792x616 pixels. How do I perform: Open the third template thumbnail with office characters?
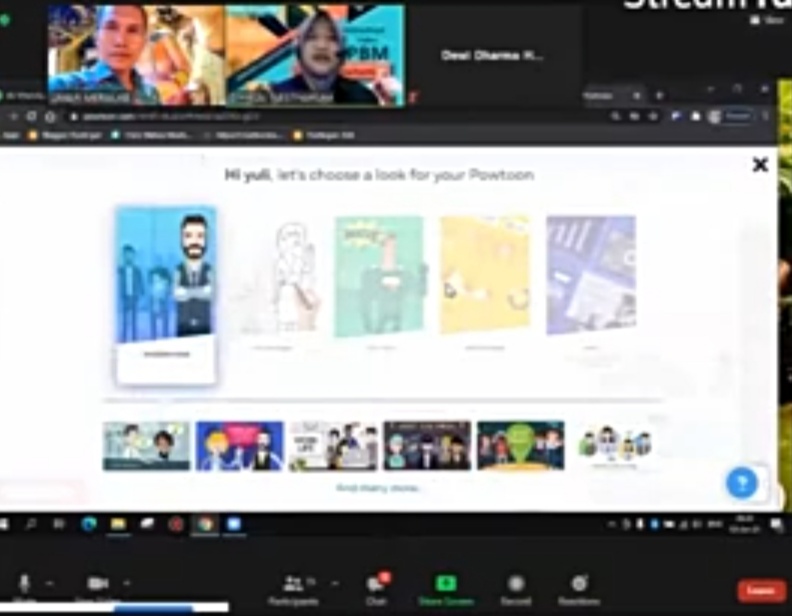pyautogui.click(x=333, y=446)
